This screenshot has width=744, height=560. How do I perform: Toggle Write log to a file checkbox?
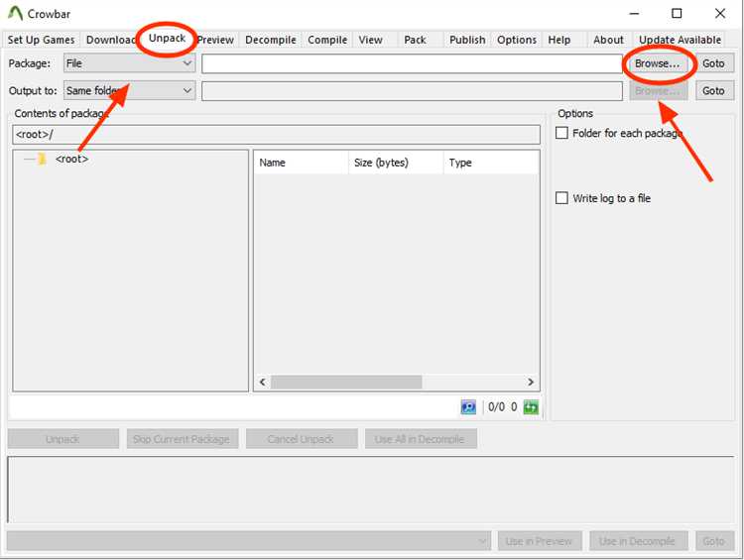pos(561,197)
